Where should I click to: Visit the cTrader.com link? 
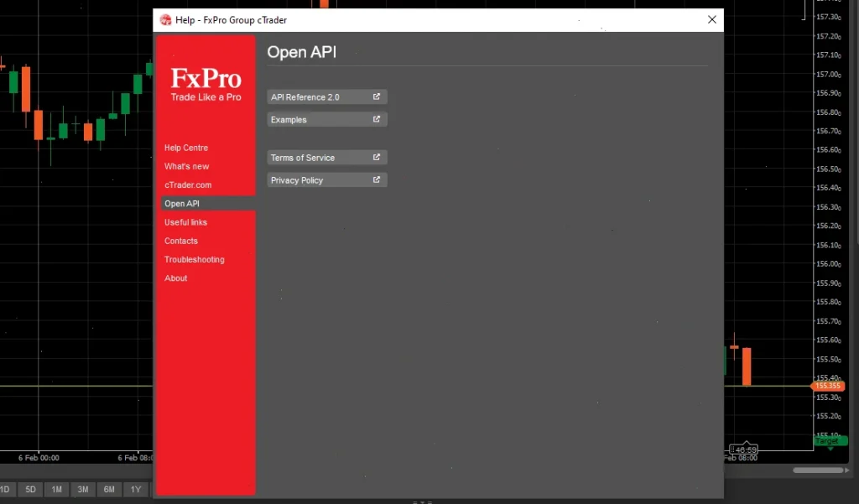point(187,184)
